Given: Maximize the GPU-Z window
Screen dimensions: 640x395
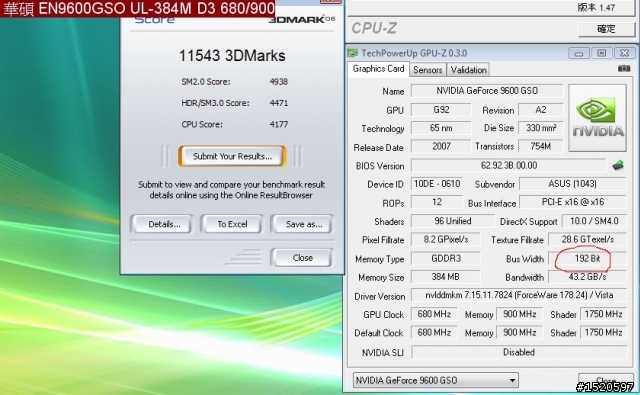Looking at the screenshot, I should 602,53.
